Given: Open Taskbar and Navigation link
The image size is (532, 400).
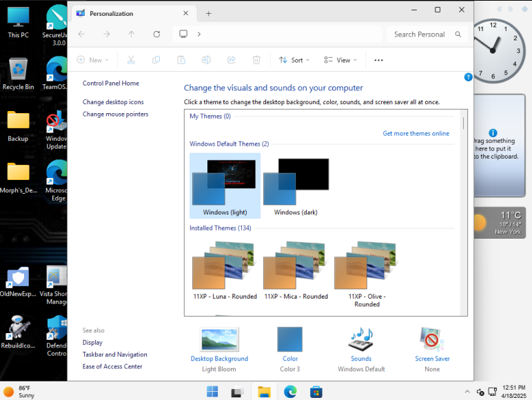Looking at the screenshot, I should coord(114,354).
